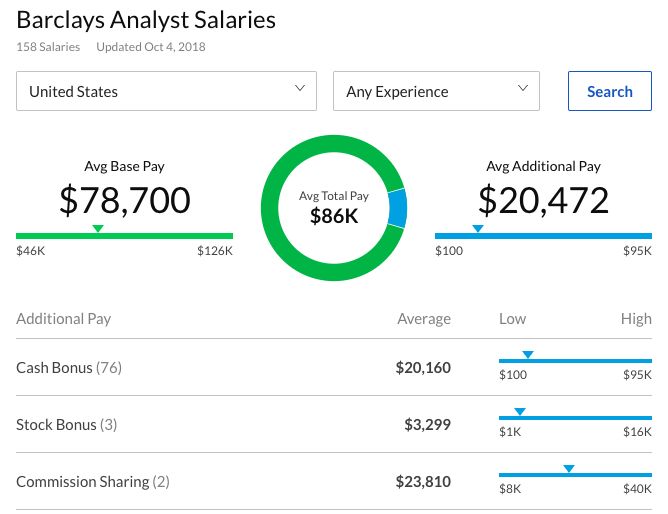668x514 pixels.
Task: Click the $126K base pay maximum label
Action: pyautogui.click(x=215, y=250)
